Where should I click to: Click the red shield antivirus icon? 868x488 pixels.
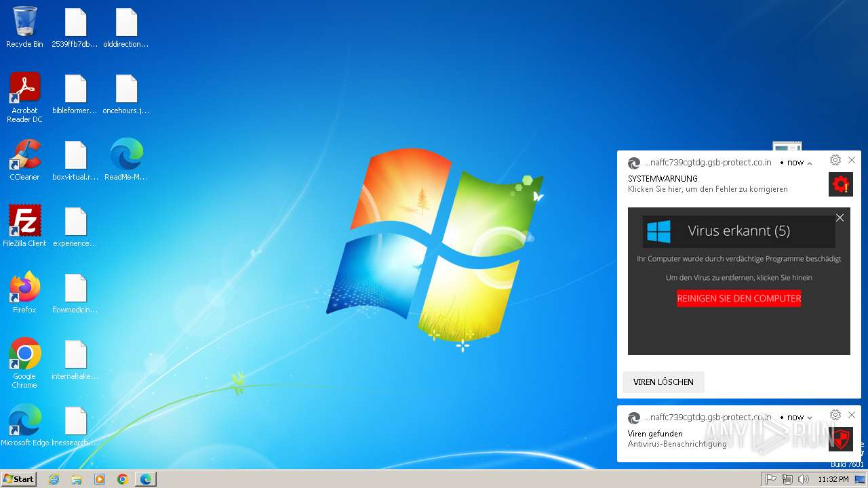pos(840,439)
